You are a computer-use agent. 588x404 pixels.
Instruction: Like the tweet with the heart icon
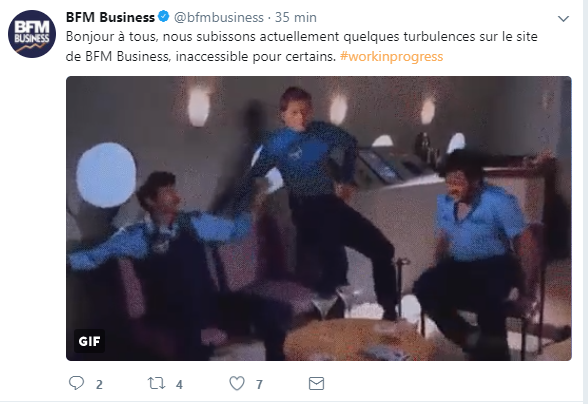[237, 383]
